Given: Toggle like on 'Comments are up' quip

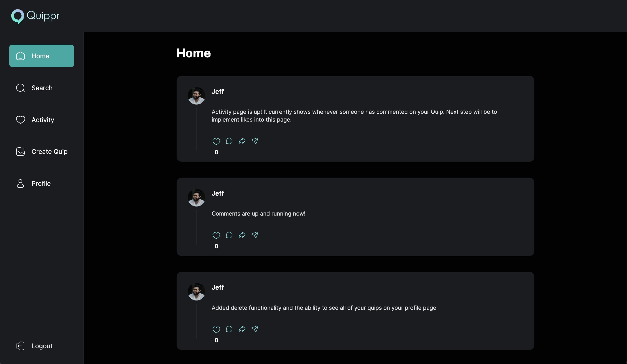Looking at the screenshot, I should (x=216, y=235).
